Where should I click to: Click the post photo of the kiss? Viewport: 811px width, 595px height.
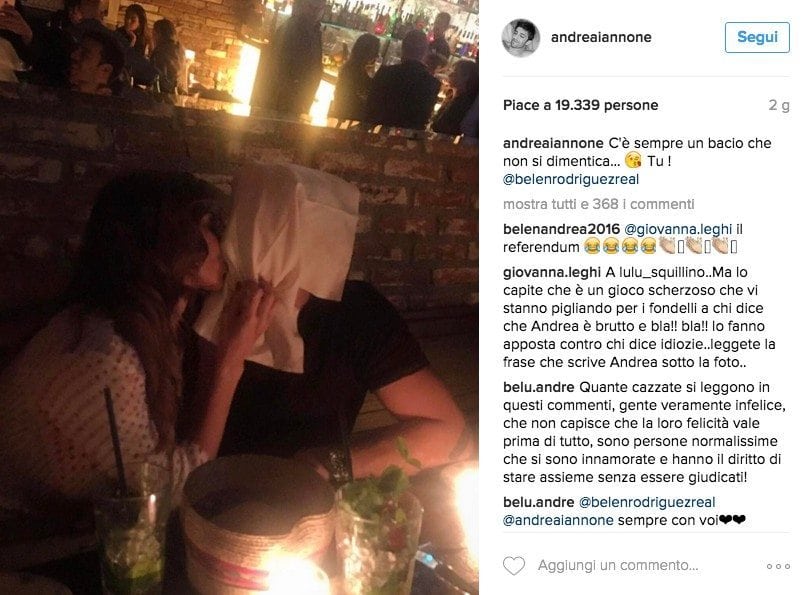(239, 298)
